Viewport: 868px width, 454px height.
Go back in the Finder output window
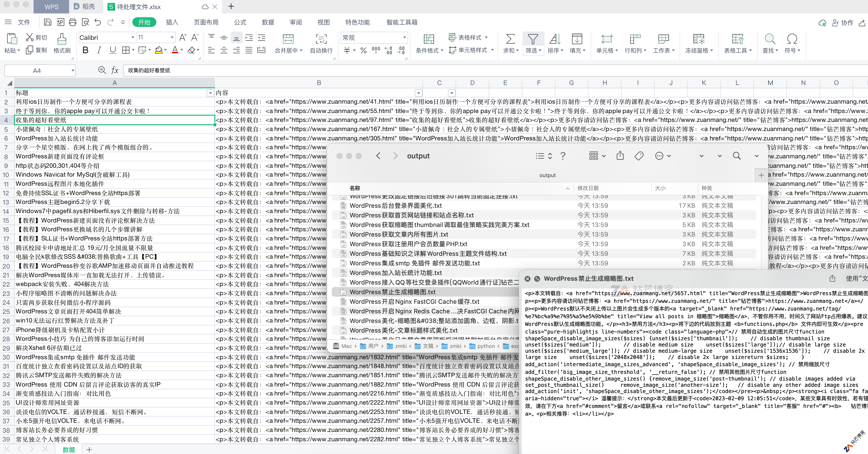click(x=378, y=155)
